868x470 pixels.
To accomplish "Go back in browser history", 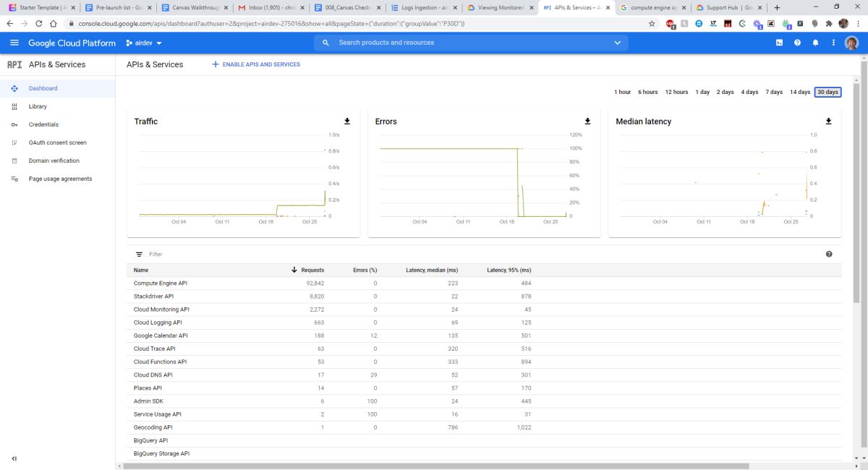I will (9, 23).
